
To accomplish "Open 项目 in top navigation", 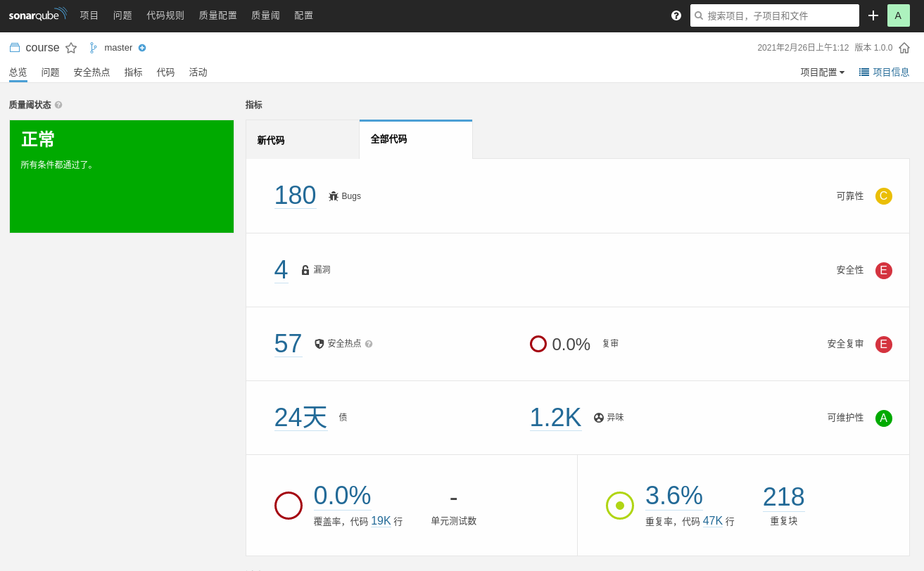I will [89, 15].
